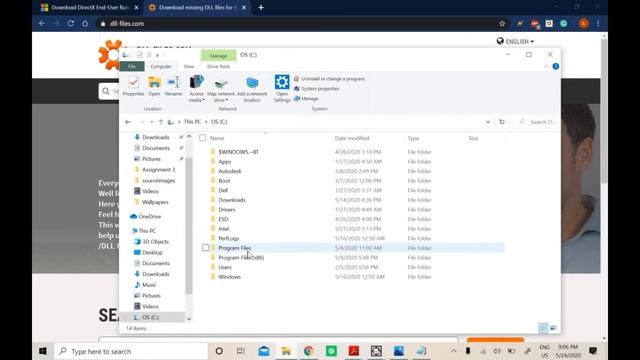Open Assignment 3 quick access folder
The image size is (640, 360).
tap(154, 169)
